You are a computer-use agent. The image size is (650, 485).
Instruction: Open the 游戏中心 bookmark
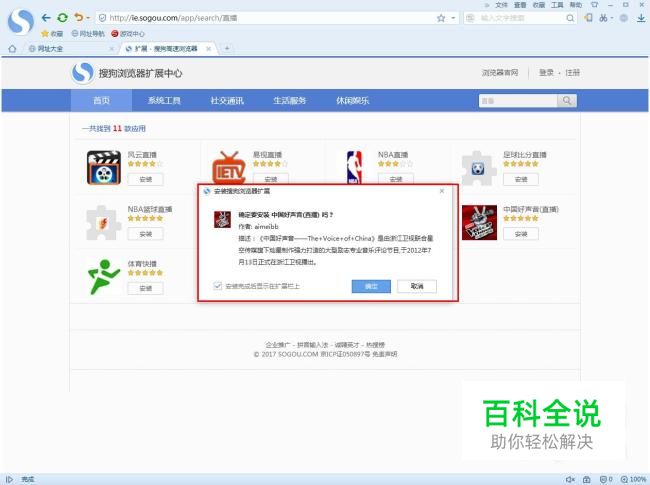tap(128, 34)
